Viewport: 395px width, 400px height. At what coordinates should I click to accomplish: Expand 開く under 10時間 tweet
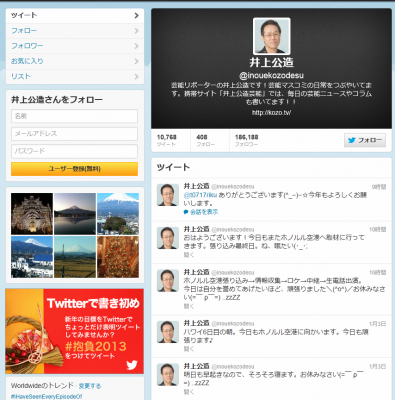(x=189, y=255)
